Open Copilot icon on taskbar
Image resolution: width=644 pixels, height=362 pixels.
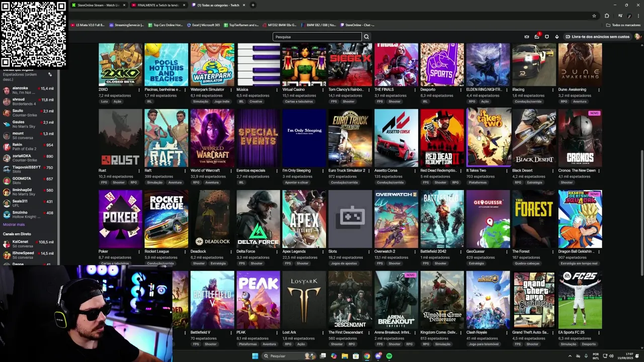coord(334,356)
